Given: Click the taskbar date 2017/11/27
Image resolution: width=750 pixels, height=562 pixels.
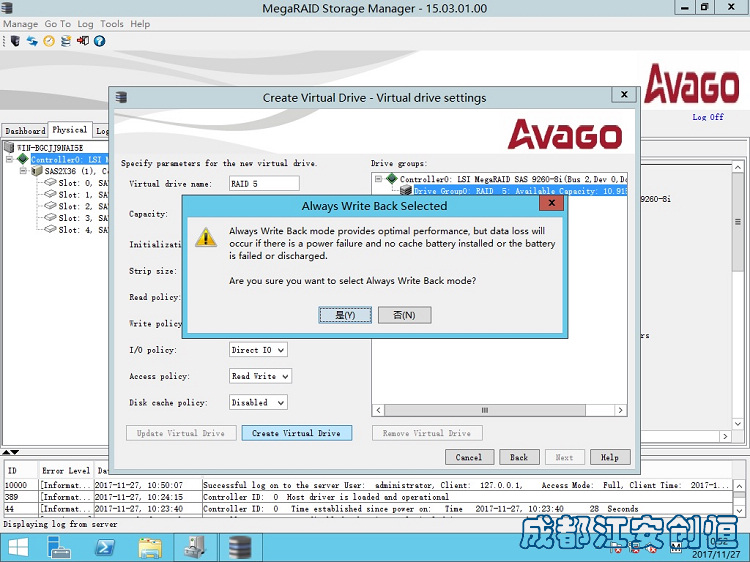Looking at the screenshot, I should (x=716, y=555).
